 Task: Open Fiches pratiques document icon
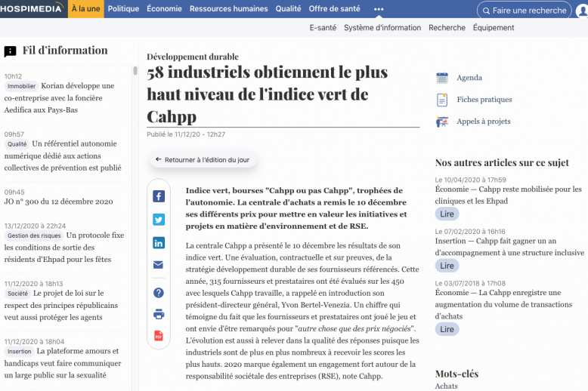442,100
